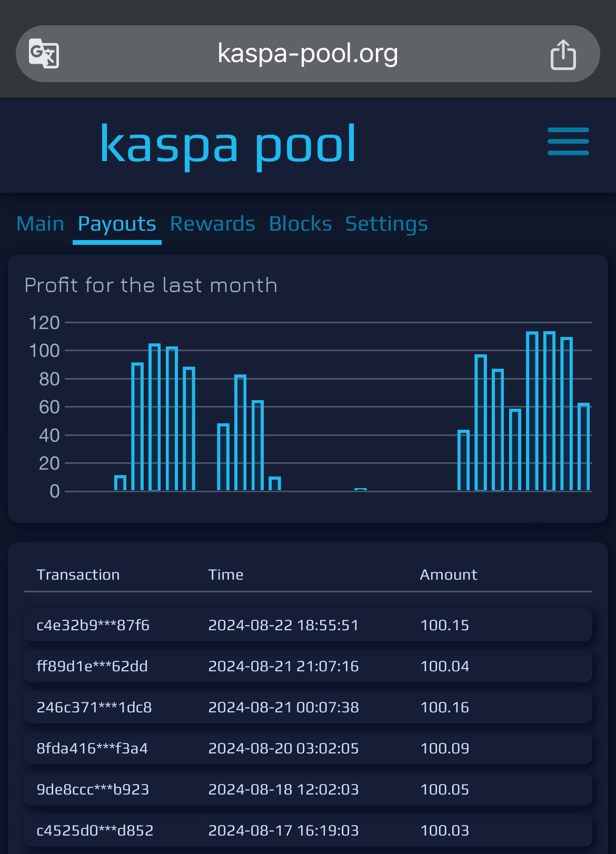The height and width of the screenshot is (854, 616).
Task: Select transaction 9de8ccc***b923
Action: (x=93, y=789)
